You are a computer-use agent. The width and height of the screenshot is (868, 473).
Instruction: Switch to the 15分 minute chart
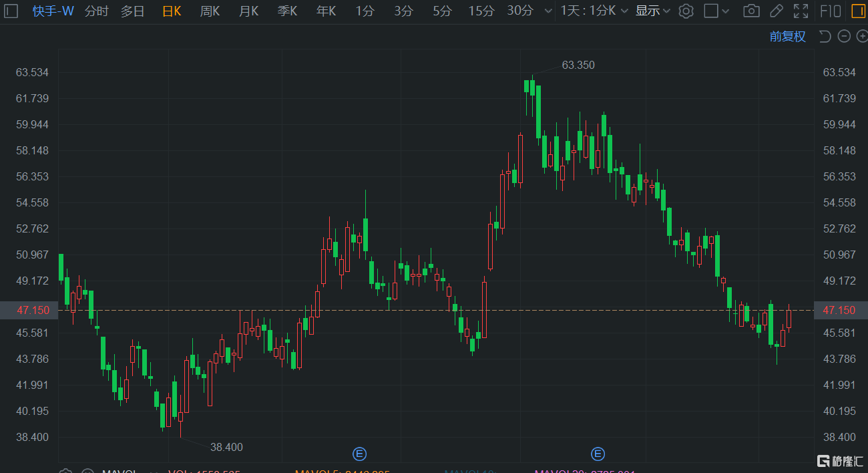click(x=481, y=11)
